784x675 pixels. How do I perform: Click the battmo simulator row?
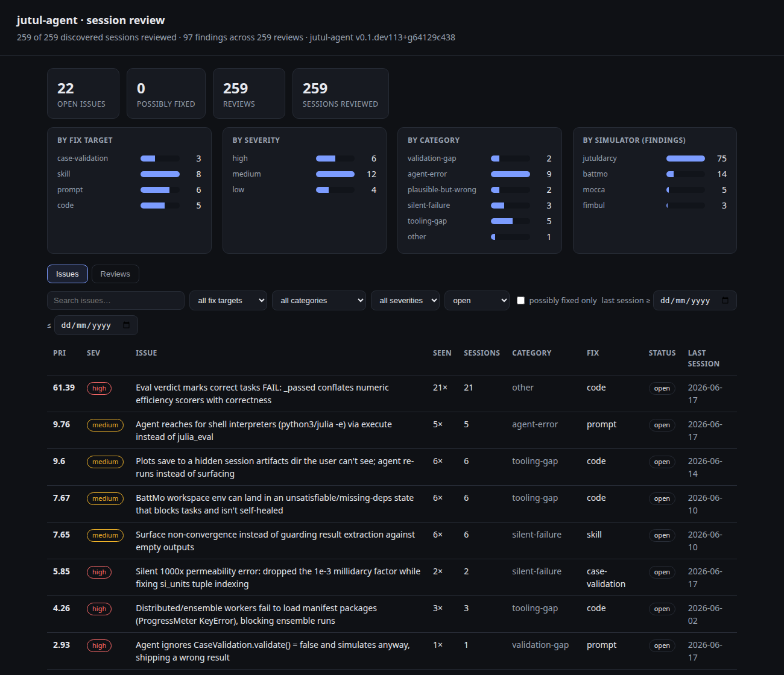(x=655, y=174)
